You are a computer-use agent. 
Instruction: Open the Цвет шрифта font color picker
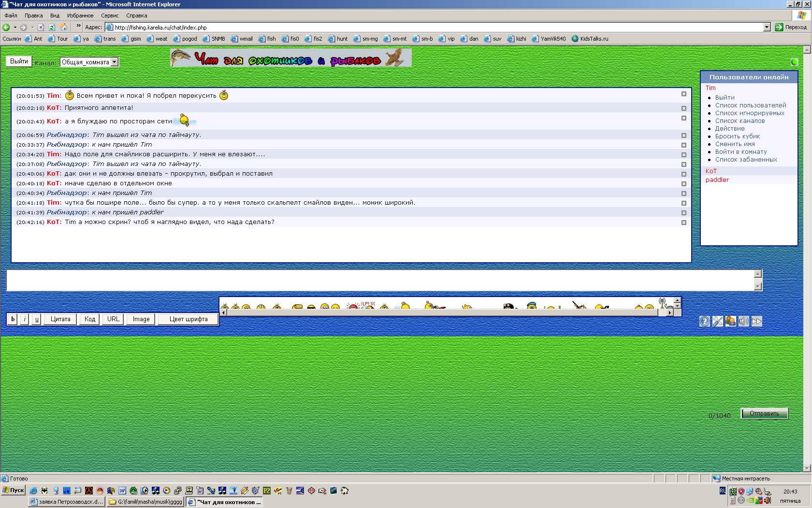(x=188, y=319)
